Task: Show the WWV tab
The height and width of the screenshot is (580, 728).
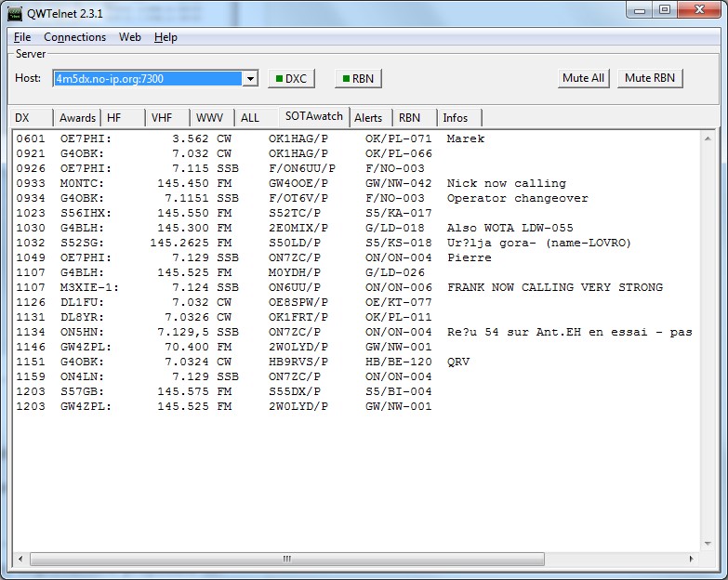Action: (209, 118)
